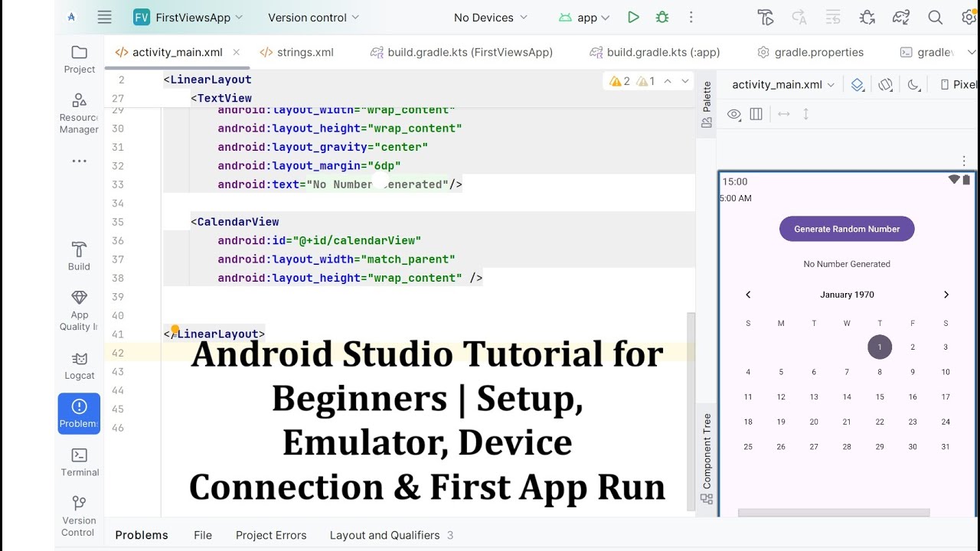Show hidden editor tabs chevron
This screenshot has height=551, width=980.
(972, 52)
